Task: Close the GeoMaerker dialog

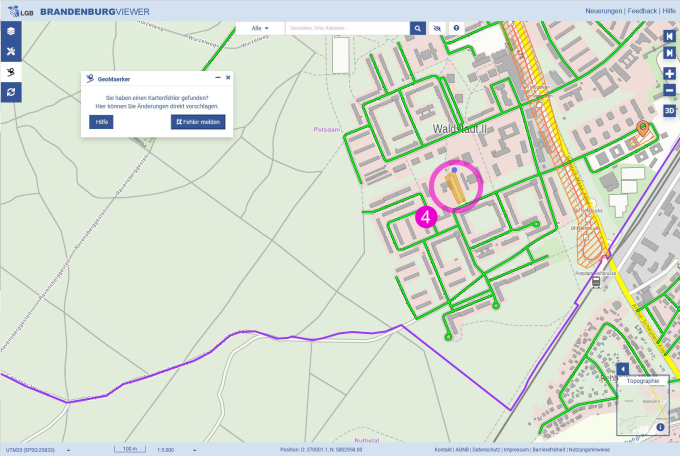Action: coord(228,78)
